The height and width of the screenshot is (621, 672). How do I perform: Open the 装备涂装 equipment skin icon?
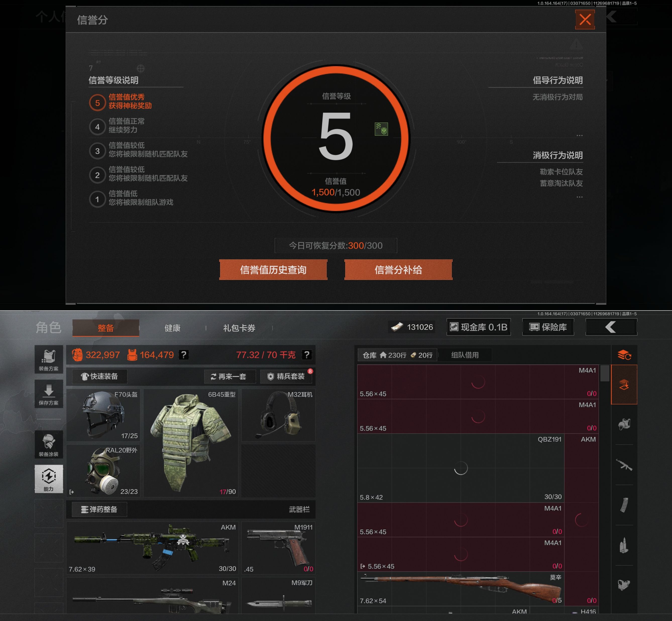(49, 444)
